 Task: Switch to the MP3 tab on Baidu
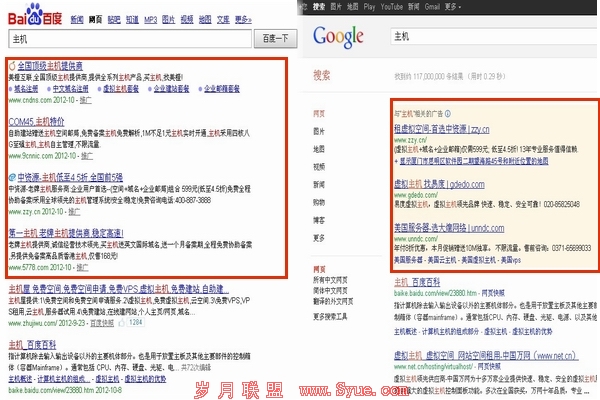point(150,18)
